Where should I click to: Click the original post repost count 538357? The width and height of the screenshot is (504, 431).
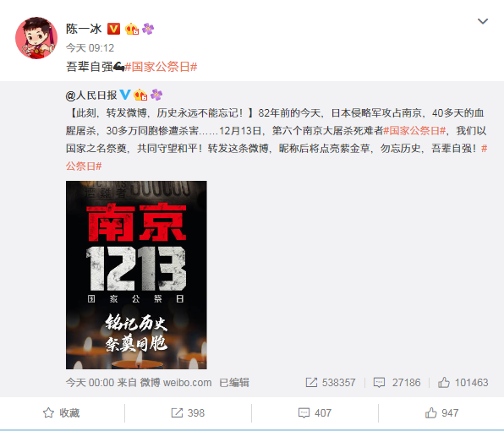pos(331,383)
